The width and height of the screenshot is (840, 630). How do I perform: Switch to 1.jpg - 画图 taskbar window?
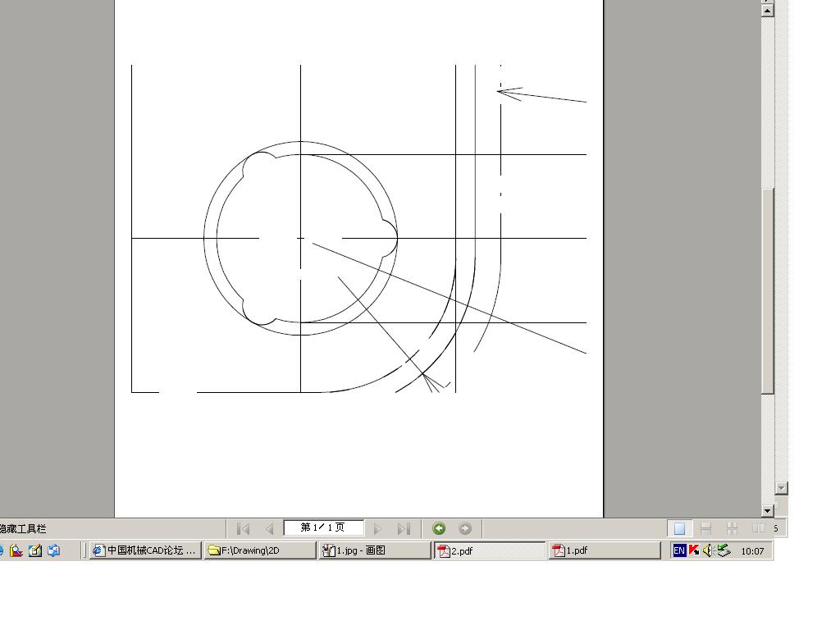click(x=375, y=550)
